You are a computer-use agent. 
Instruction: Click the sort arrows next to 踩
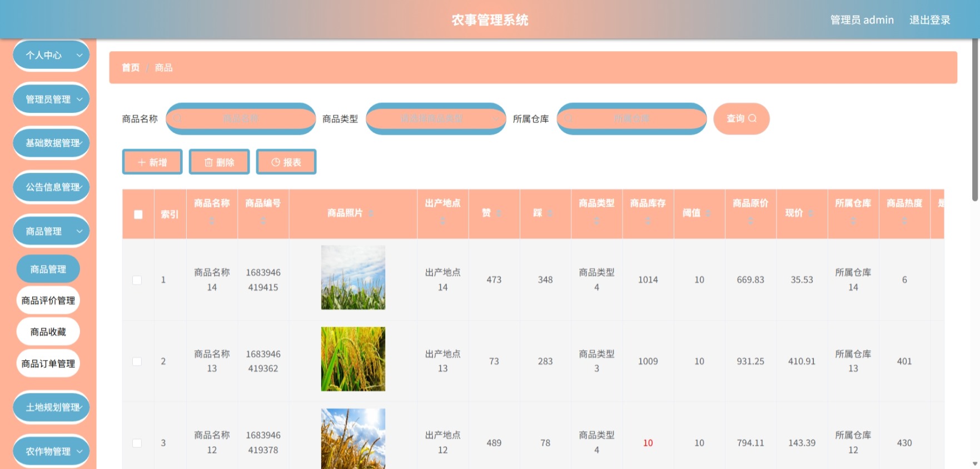pyautogui.click(x=550, y=213)
